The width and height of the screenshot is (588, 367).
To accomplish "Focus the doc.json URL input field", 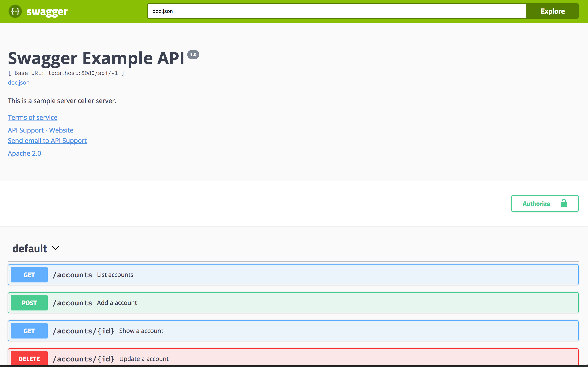I will point(336,11).
